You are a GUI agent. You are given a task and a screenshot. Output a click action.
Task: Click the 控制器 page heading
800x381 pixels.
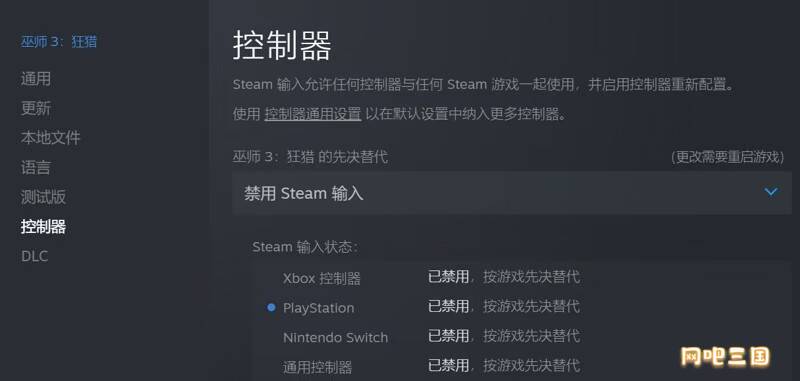(x=282, y=46)
